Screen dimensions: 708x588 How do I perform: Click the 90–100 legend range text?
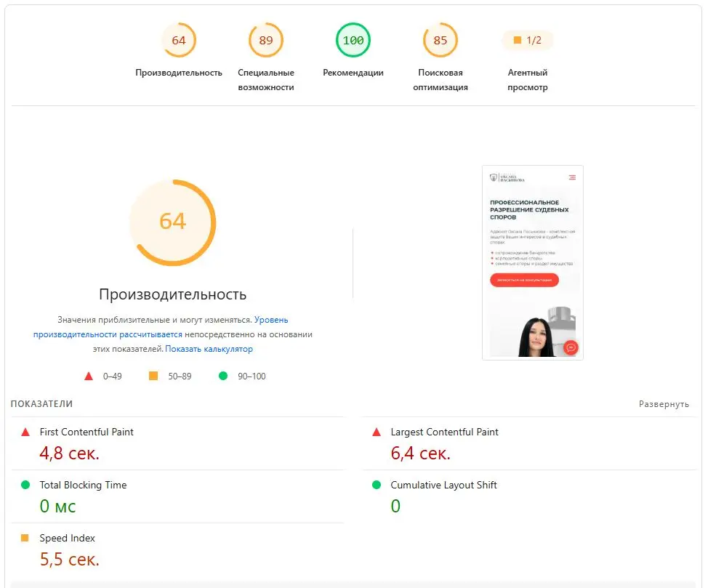coord(252,376)
